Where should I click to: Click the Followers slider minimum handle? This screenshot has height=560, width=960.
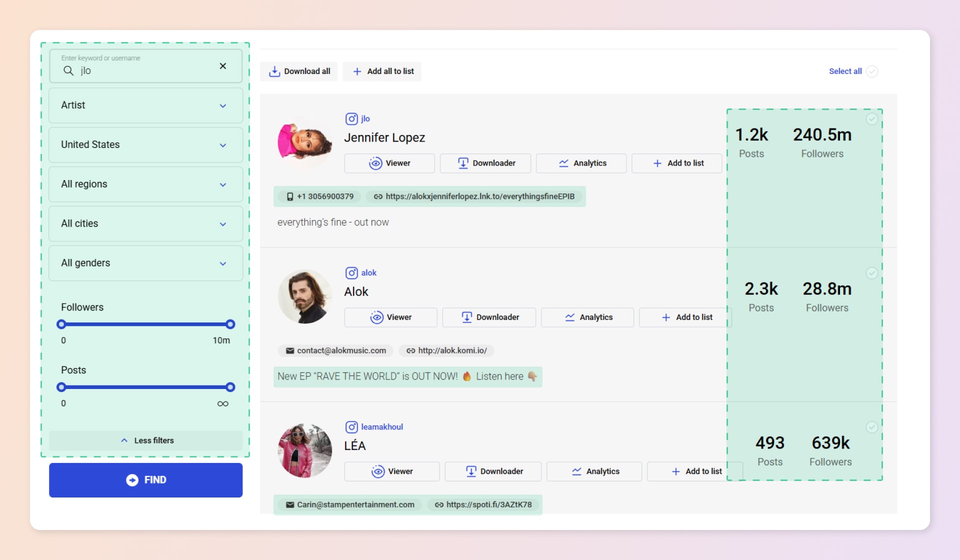pyautogui.click(x=61, y=324)
